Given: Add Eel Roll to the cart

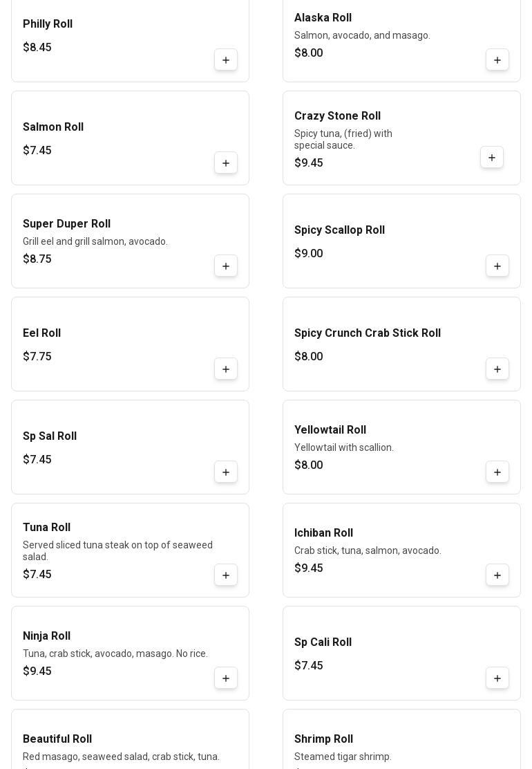Looking at the screenshot, I should tap(226, 369).
